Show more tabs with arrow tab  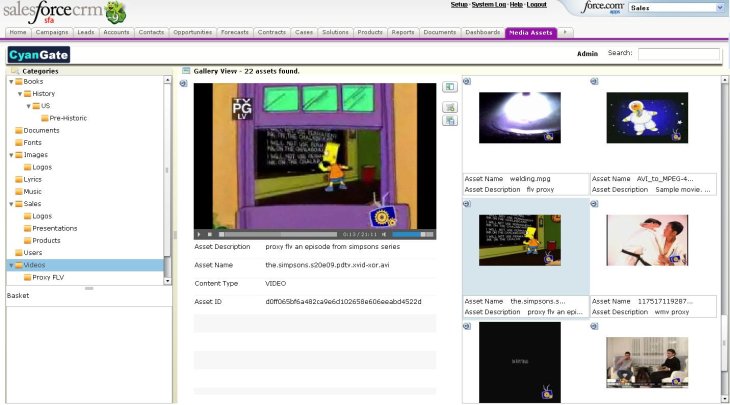tap(565, 32)
